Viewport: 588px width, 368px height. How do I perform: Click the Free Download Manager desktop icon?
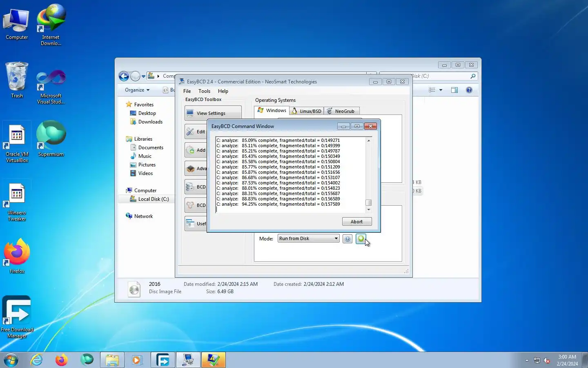[x=17, y=317]
